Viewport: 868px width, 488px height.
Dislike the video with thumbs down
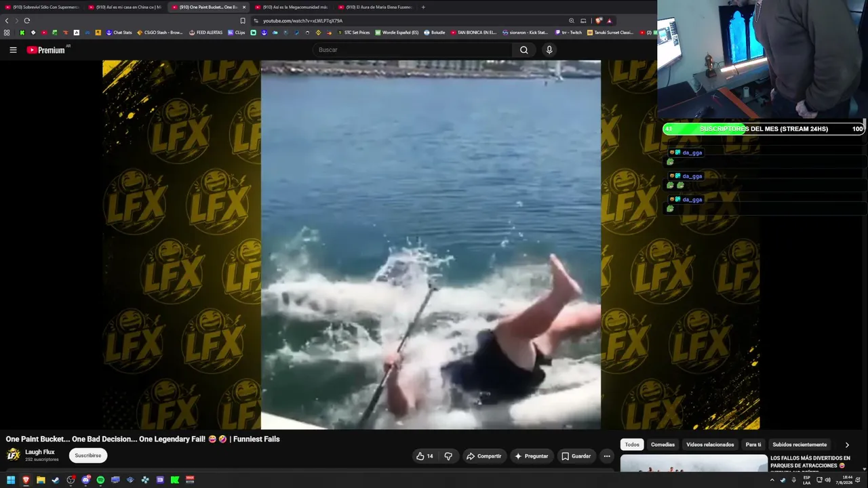point(448,456)
